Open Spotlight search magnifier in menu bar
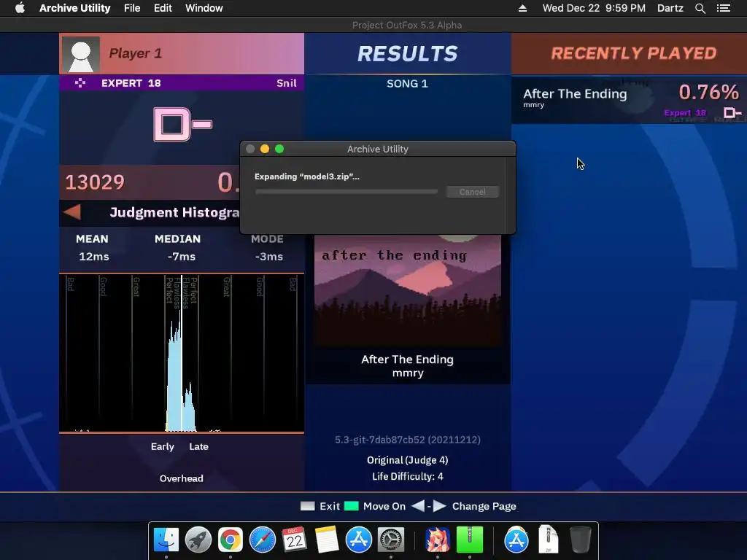747x560 pixels. click(x=700, y=8)
